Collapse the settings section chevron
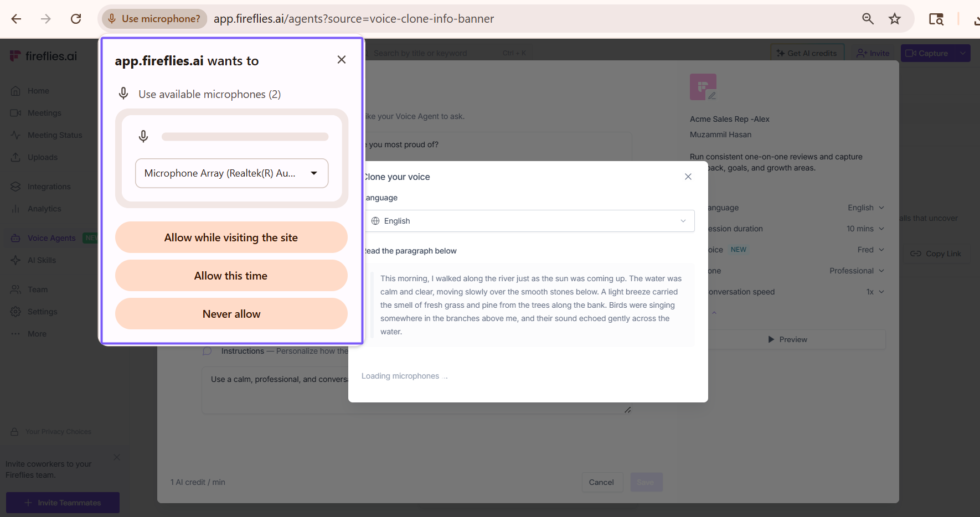Image resolution: width=980 pixels, height=517 pixels. click(x=714, y=313)
